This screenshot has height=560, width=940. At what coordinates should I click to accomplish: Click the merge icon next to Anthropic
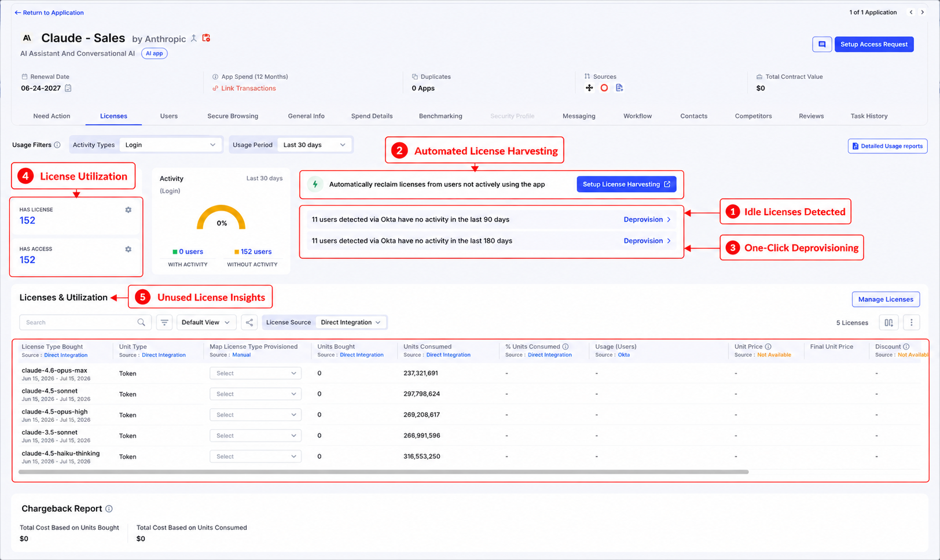click(x=194, y=38)
